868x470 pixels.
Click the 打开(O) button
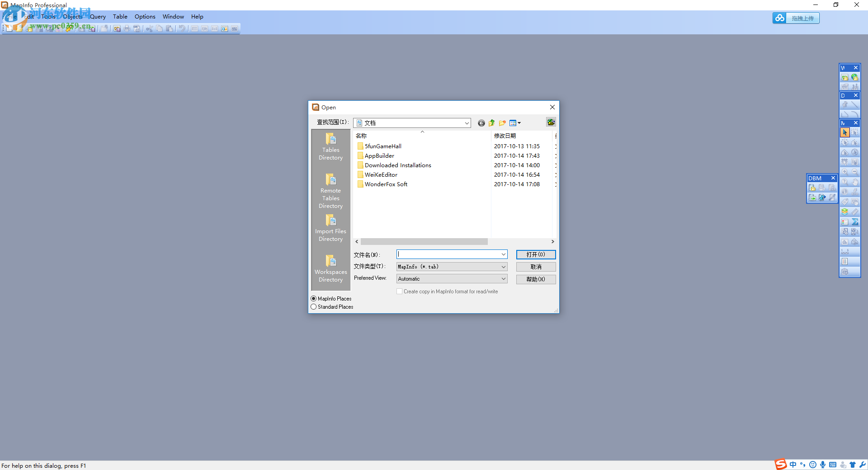pyautogui.click(x=536, y=254)
